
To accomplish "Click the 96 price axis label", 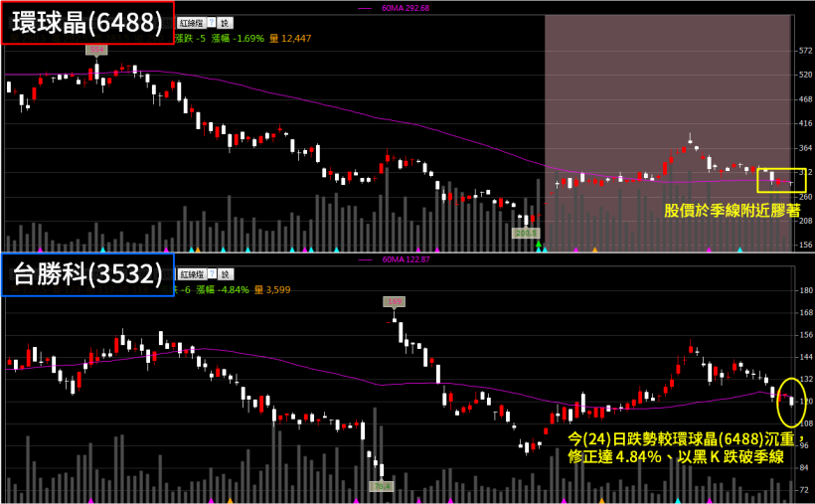I will [805, 445].
